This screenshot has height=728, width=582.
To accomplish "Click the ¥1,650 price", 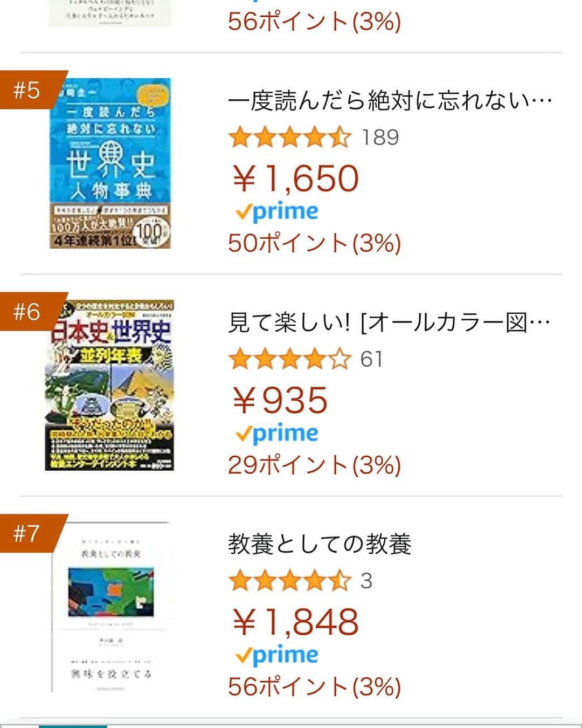I will click(x=295, y=178).
